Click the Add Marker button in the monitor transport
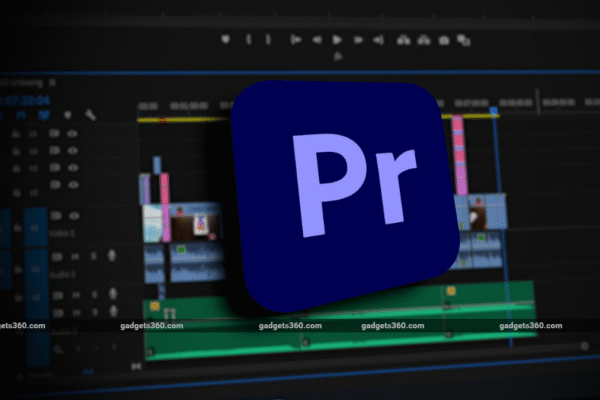The image size is (600, 400). [x=226, y=39]
